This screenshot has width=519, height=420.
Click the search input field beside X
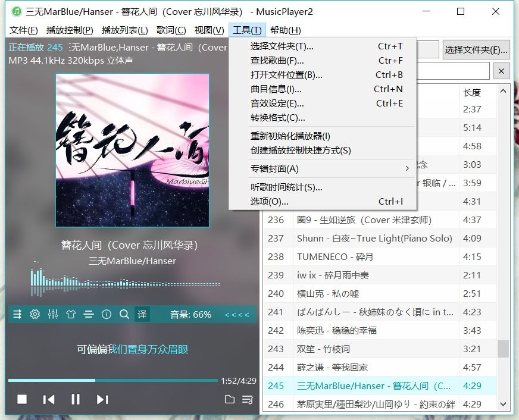[453, 71]
